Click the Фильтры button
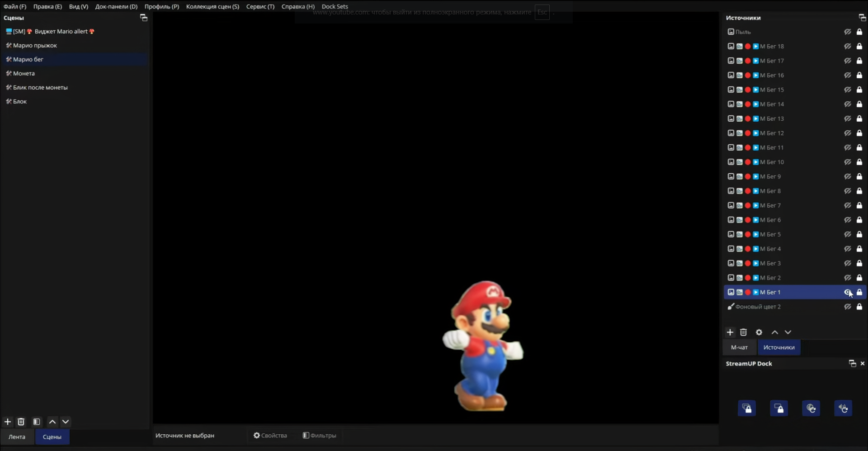This screenshot has width=868, height=451. pos(319,435)
